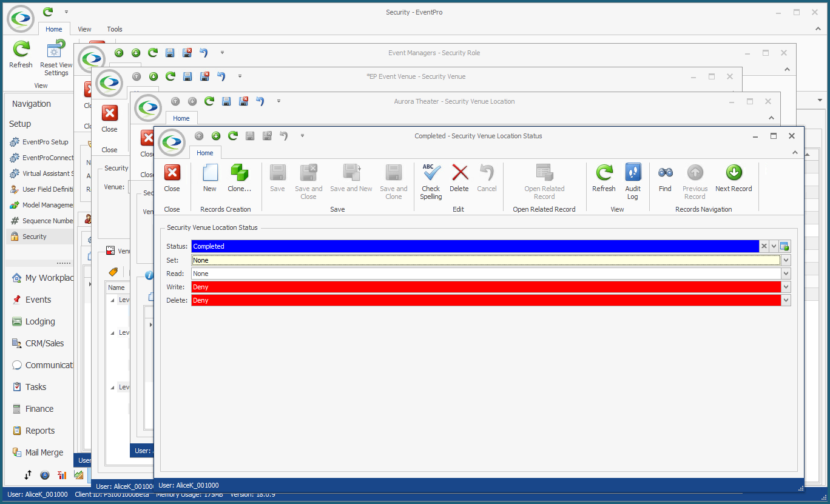Open EventPro Setup in navigation
This screenshot has height=504, width=830.
39,142
